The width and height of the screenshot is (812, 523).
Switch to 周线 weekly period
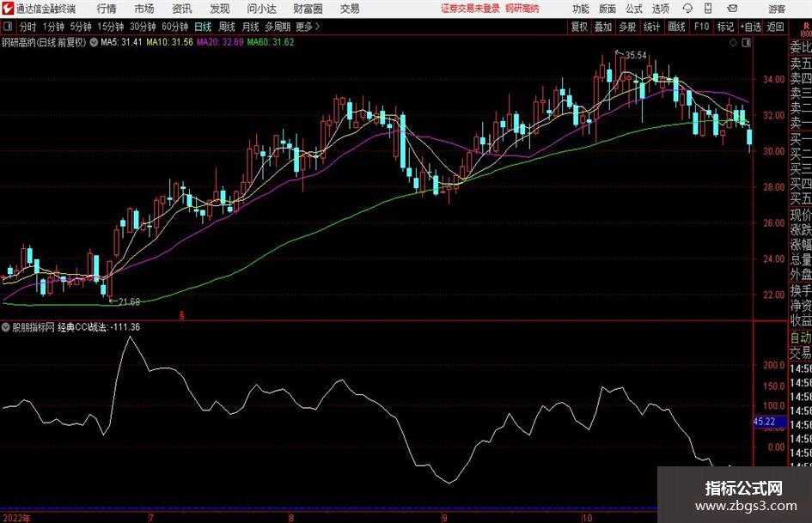(x=227, y=27)
